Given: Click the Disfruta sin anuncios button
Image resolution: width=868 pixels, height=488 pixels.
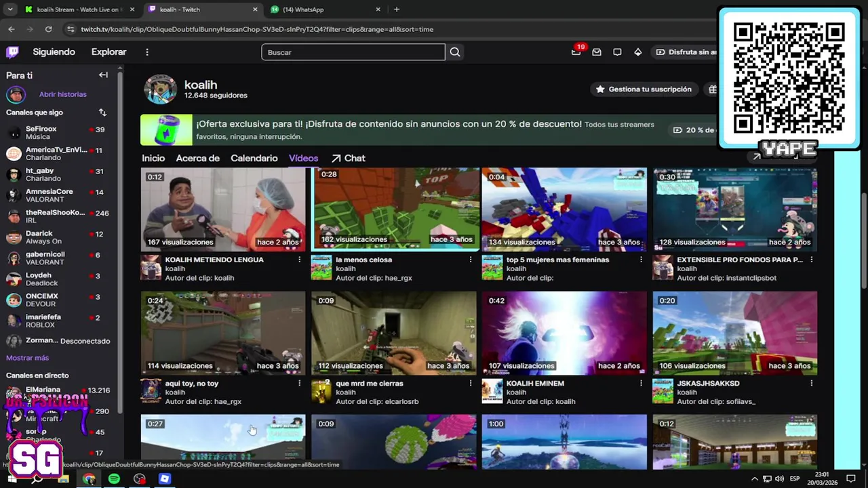Looking at the screenshot, I should (686, 52).
